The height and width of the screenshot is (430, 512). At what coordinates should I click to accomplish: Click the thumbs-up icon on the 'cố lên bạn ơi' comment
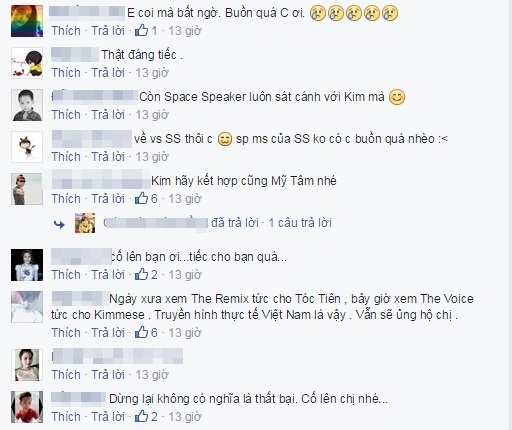[141, 274]
